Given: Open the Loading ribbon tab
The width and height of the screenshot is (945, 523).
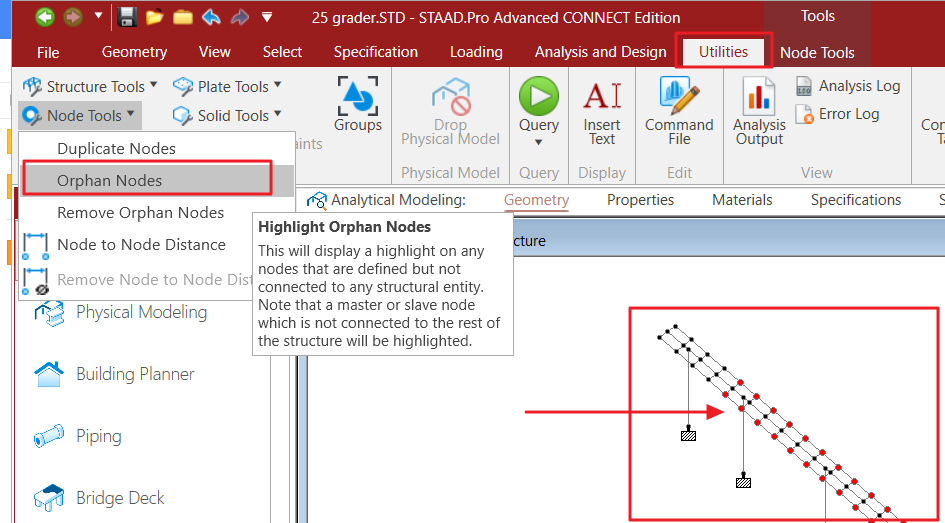Looking at the screenshot, I should 476,52.
